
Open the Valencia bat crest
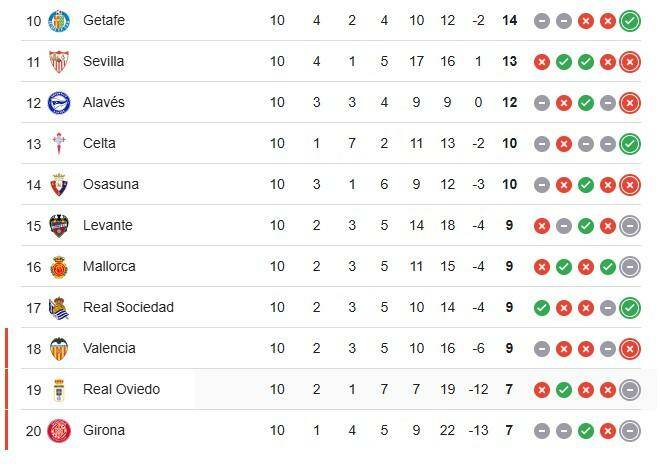click(x=58, y=348)
